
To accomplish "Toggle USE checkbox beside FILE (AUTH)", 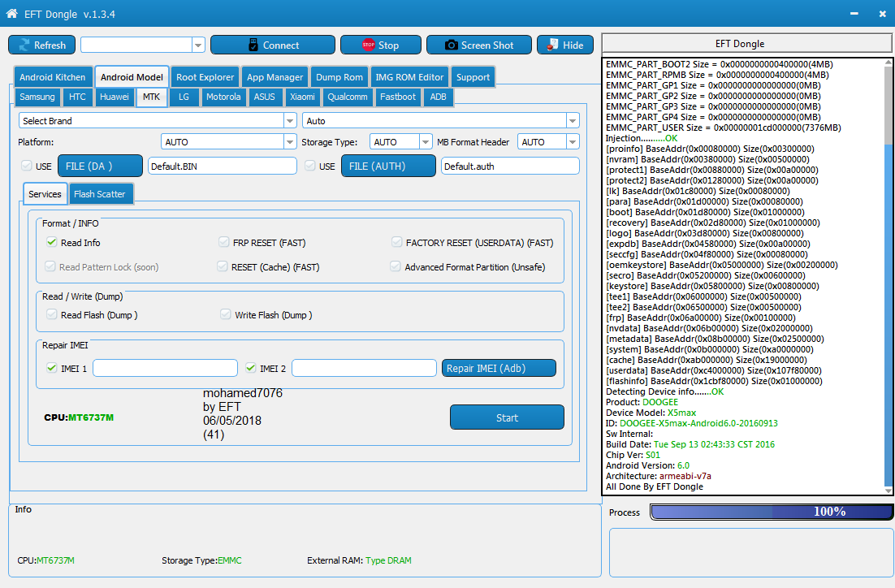I will click(x=310, y=166).
